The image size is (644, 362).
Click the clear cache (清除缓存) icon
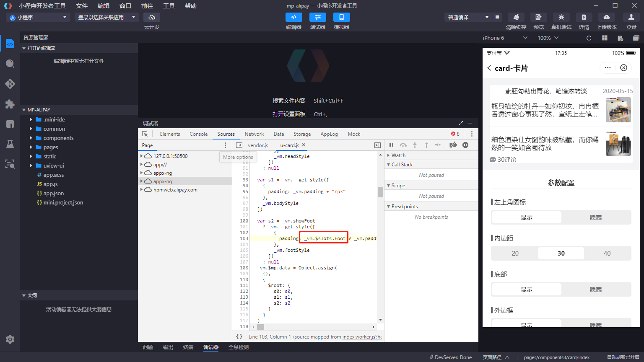click(x=516, y=17)
